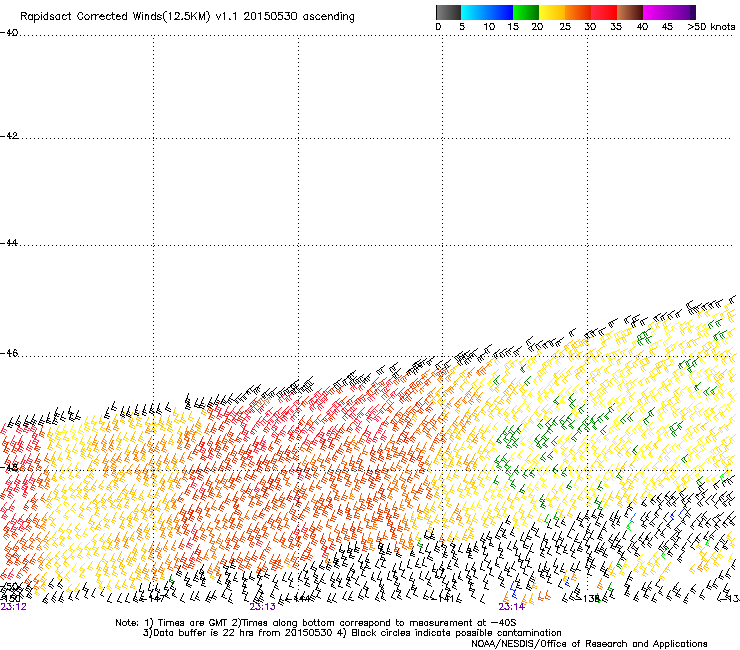
Task: Click the 23:14 time stamp
Action: (x=512, y=607)
